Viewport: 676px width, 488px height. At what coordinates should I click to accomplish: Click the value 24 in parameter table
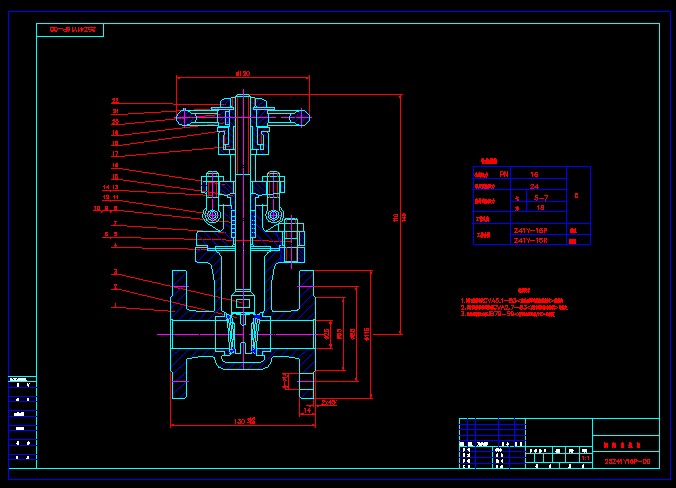[x=533, y=186]
